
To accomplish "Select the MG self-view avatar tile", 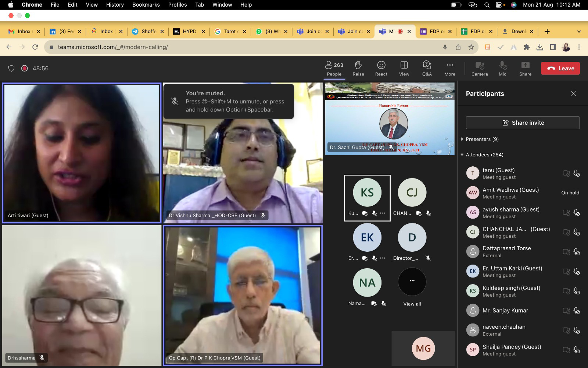I will (423, 348).
